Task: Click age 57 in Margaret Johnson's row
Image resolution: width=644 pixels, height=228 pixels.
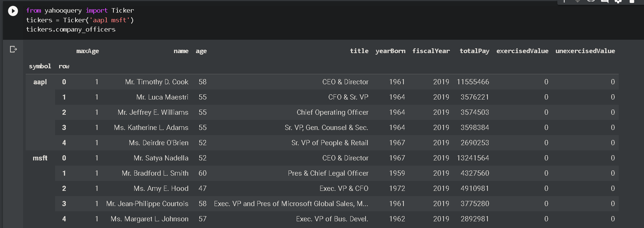Action: pos(202,219)
